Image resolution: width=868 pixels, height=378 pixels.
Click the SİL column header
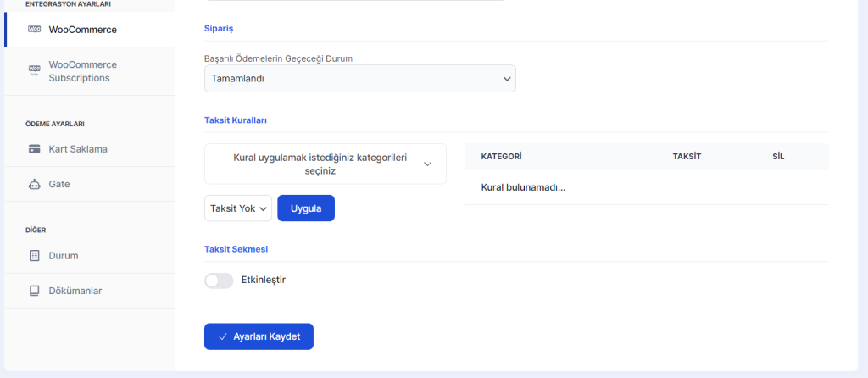click(x=778, y=157)
